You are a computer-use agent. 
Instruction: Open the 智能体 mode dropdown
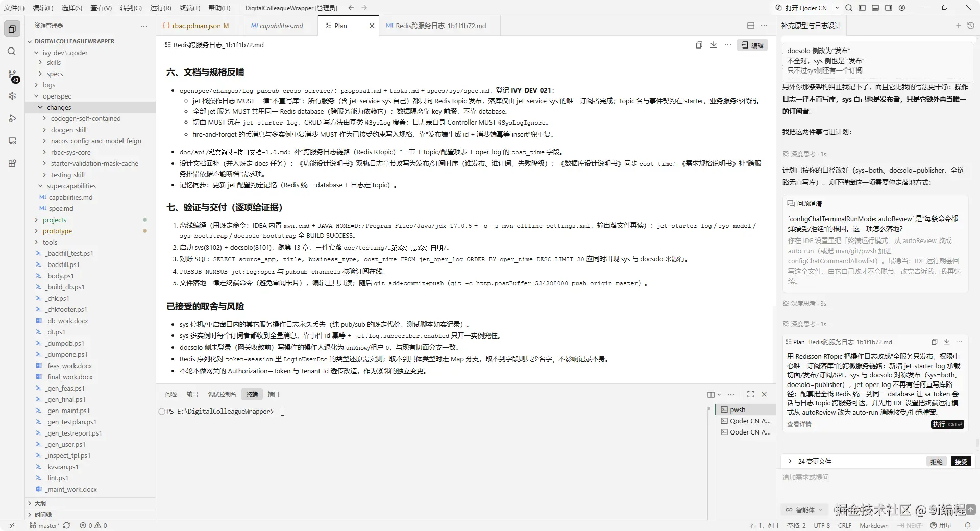pyautogui.click(x=804, y=510)
